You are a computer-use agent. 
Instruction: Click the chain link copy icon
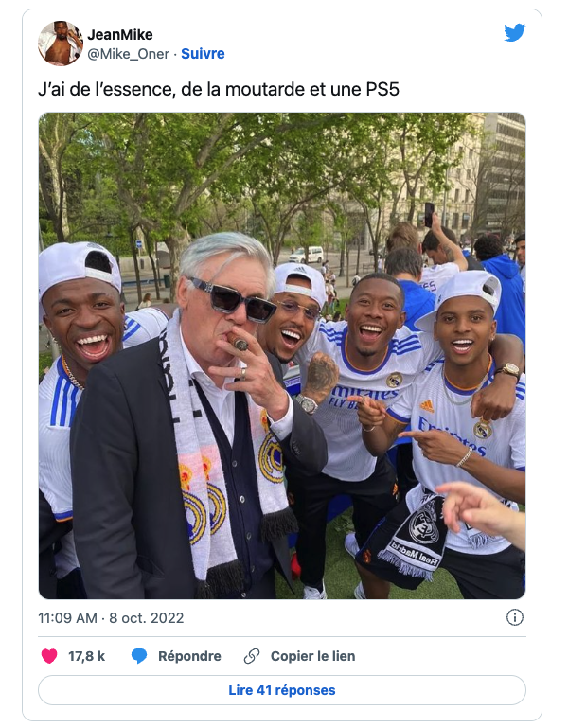[252, 655]
